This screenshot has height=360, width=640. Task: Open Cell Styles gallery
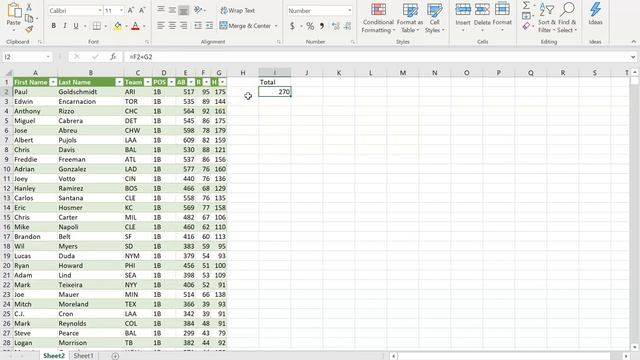[434, 18]
